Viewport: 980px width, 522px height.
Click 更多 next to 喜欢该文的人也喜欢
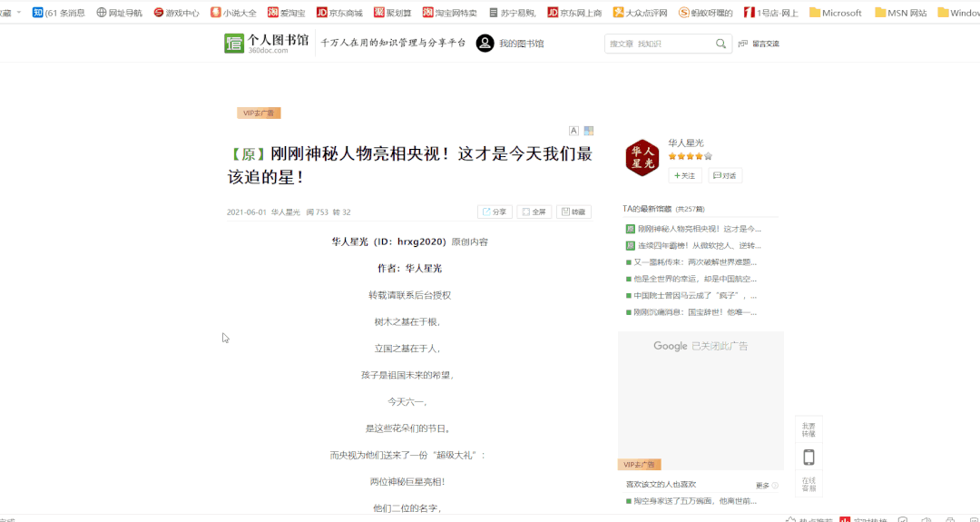766,485
